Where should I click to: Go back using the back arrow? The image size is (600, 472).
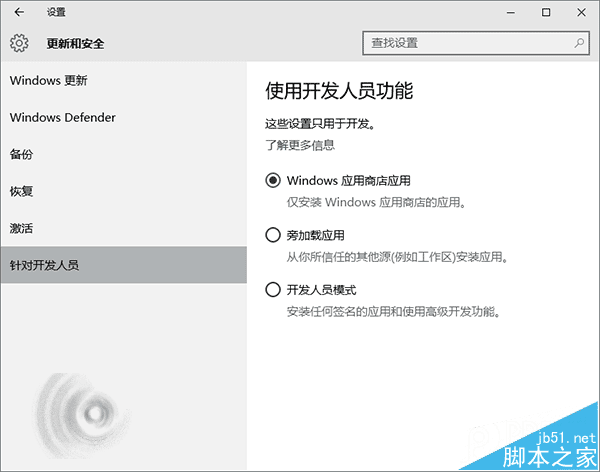tap(19, 12)
